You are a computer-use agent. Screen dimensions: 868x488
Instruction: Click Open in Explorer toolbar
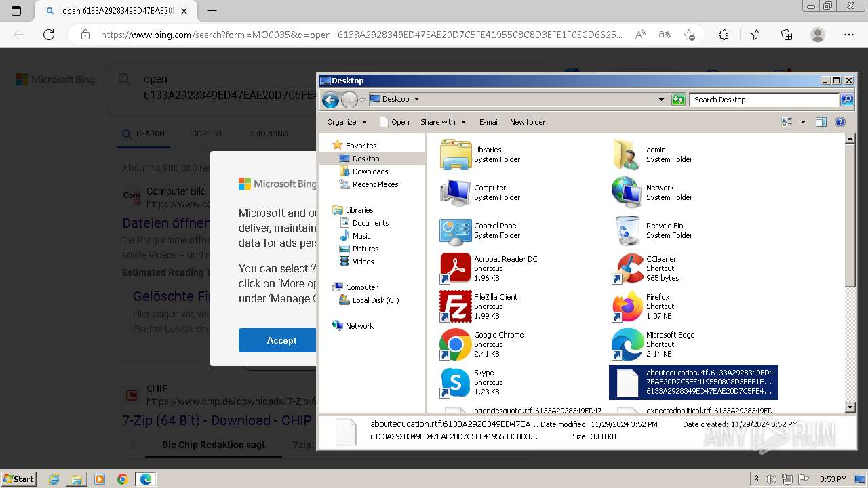394,122
